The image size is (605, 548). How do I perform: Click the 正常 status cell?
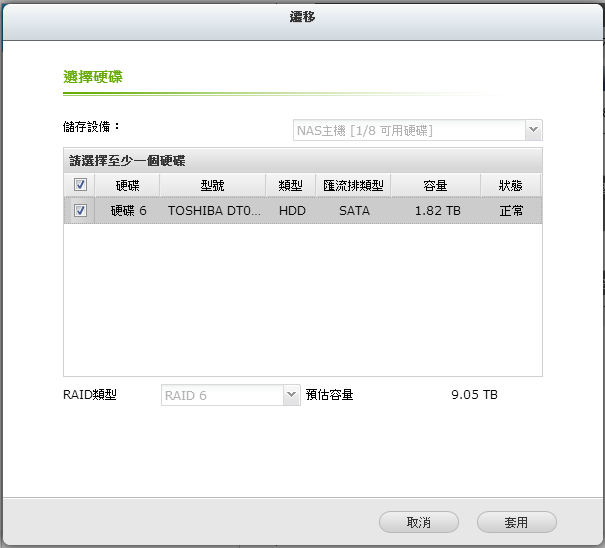510,211
